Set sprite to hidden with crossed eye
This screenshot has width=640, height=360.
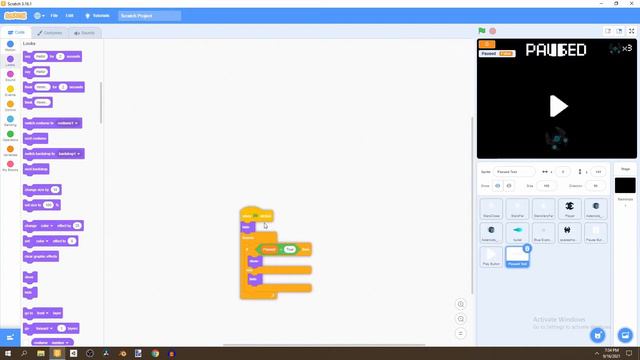pos(509,186)
